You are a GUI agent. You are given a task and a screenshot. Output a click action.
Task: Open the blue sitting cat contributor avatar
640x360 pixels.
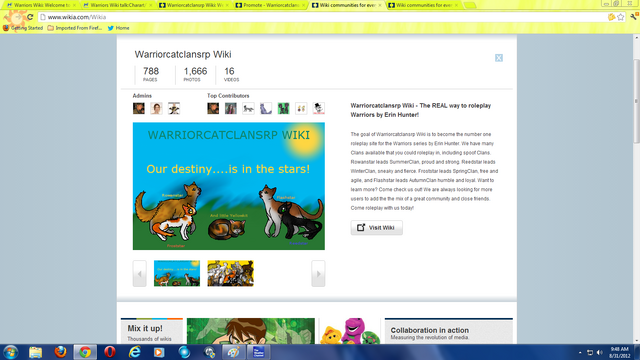(x=266, y=108)
